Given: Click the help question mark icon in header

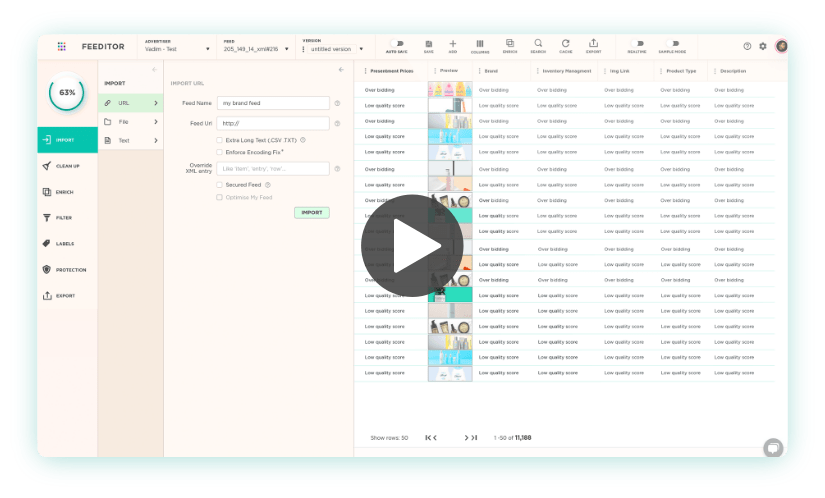Looking at the screenshot, I should (747, 46).
